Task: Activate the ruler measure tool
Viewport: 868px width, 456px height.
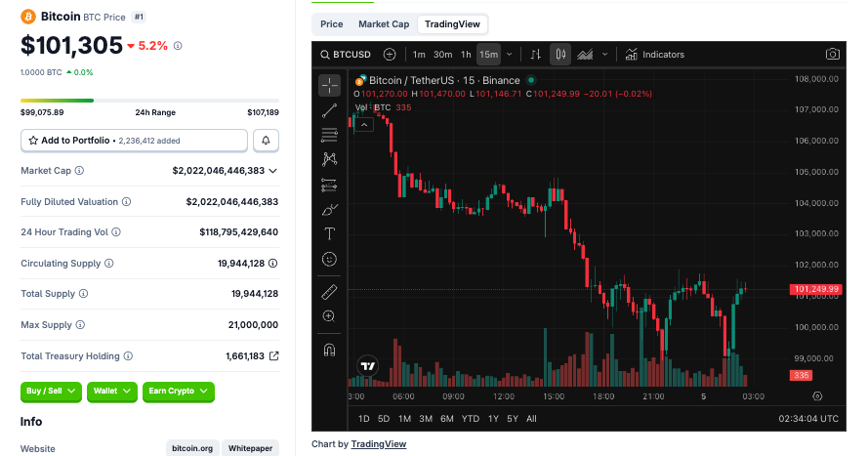Action: (x=329, y=291)
